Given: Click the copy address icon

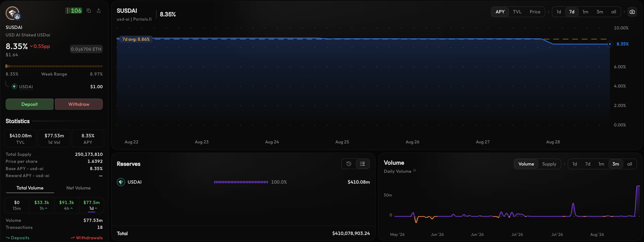Looking at the screenshot, I should (x=89, y=11).
